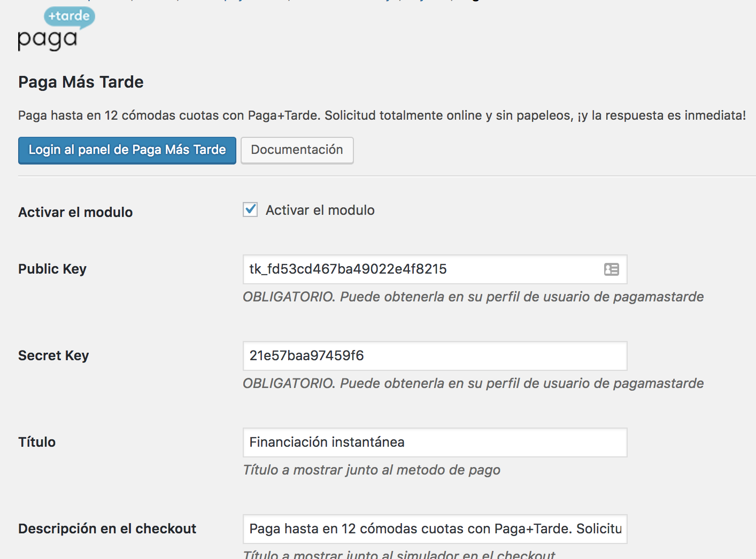The height and width of the screenshot is (559, 756).
Task: Click the OBLIGATORIO help text under Public Key
Action: 473,297
